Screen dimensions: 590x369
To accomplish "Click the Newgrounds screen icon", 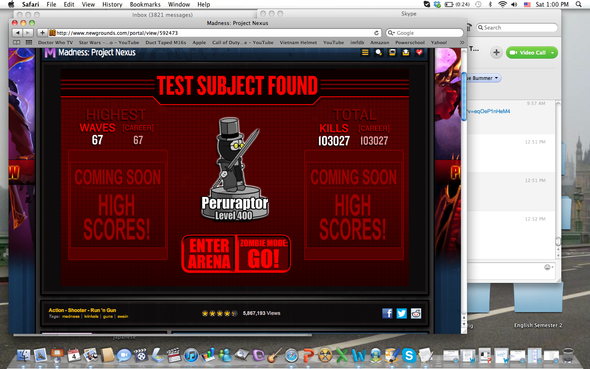I will (x=392, y=53).
